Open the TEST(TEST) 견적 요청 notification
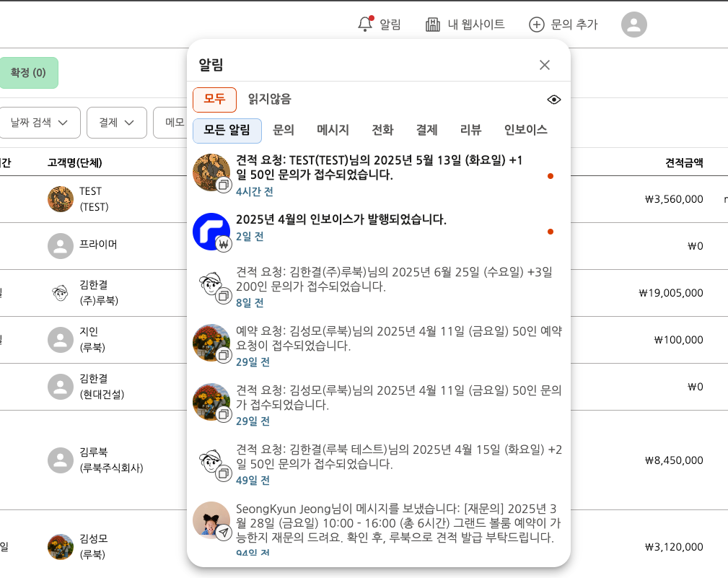 pos(379,167)
